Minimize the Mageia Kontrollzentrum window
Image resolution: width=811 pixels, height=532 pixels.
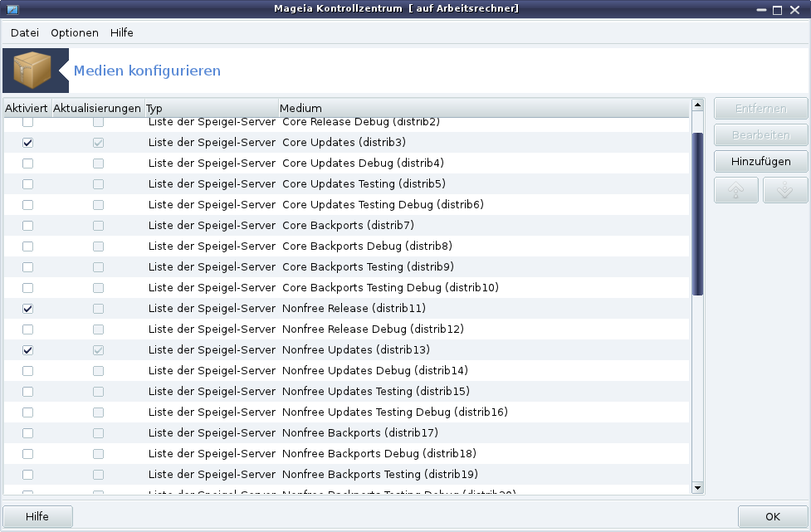click(761, 10)
